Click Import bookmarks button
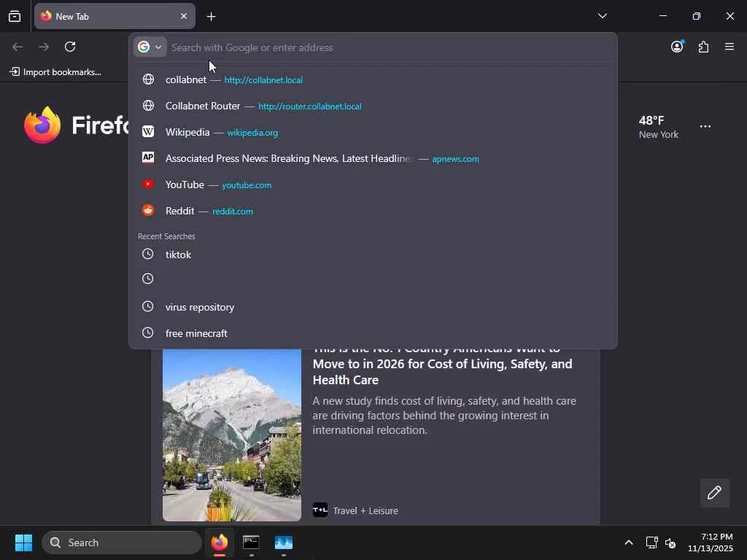 [x=55, y=72]
